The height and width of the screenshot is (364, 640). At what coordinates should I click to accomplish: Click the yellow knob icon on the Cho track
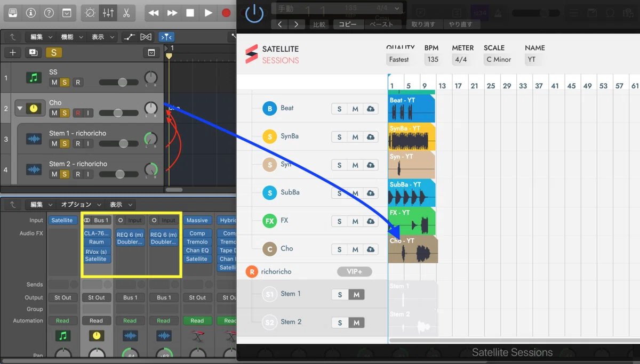click(x=34, y=109)
